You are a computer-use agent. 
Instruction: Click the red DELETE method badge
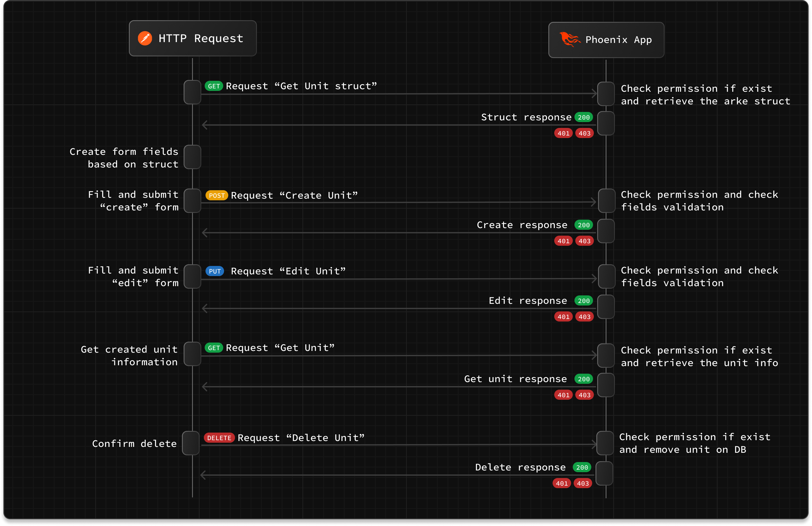219,438
